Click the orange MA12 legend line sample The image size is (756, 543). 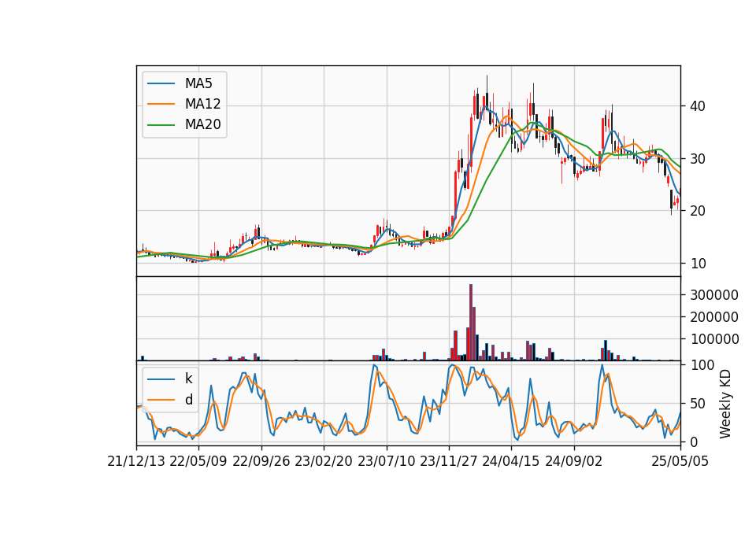pos(161,104)
